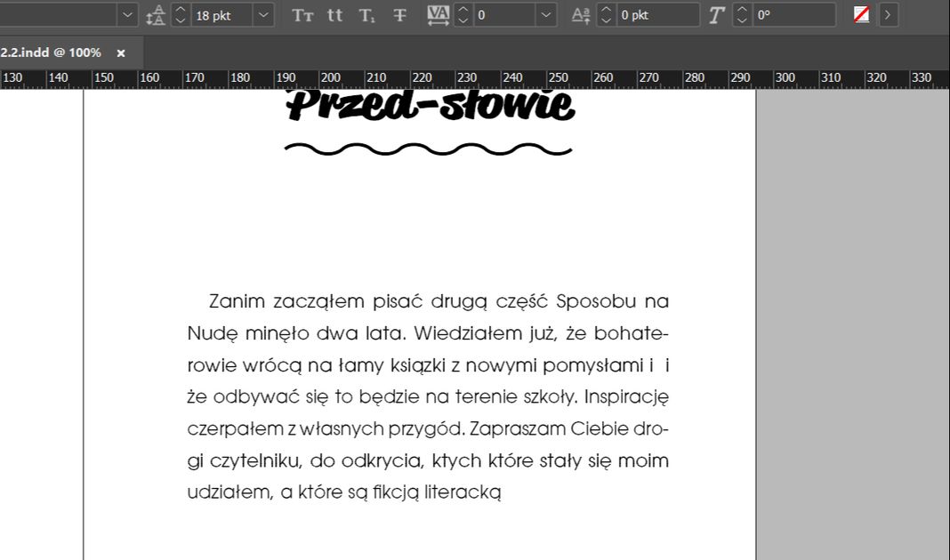The height and width of the screenshot is (560, 950).
Task: Click the leading (line spacing) icon
Action: (156, 15)
